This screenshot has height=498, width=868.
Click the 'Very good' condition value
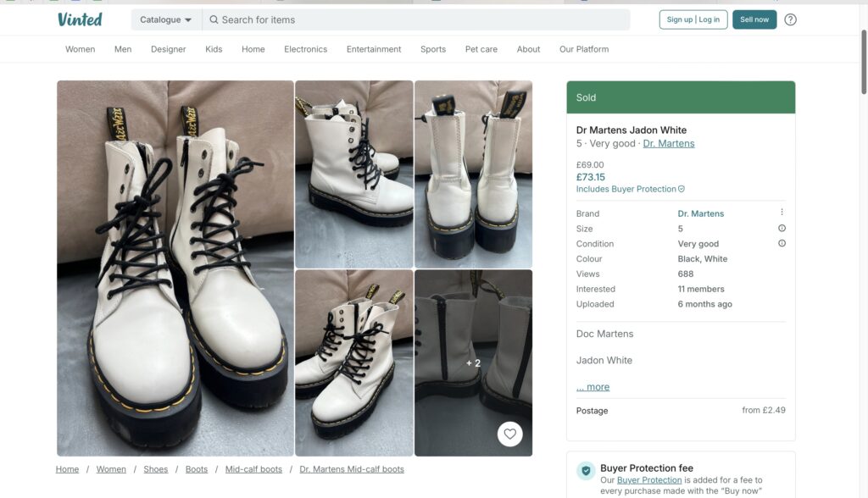tap(698, 244)
